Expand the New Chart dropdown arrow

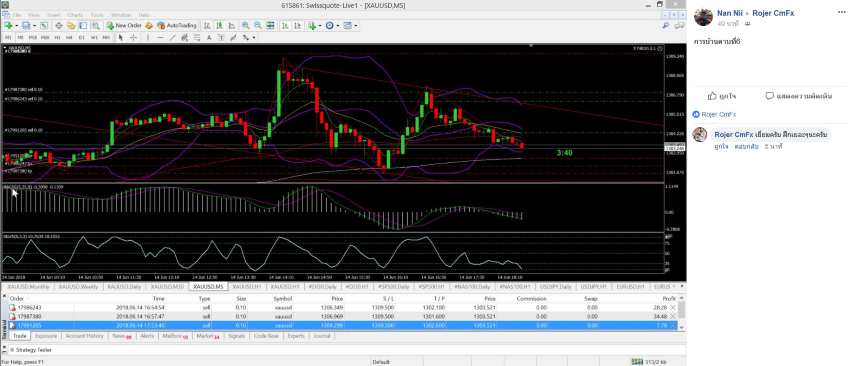tap(17, 26)
